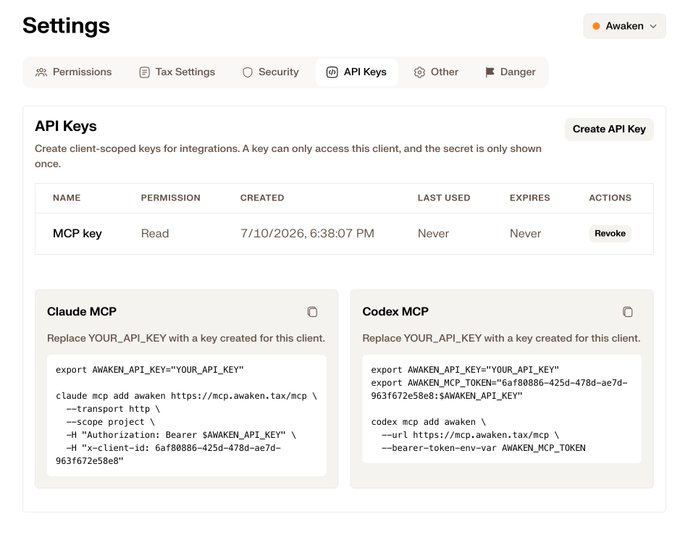Open the Tax Settings tab
Viewport: 680px width, 537px height.
click(x=177, y=72)
